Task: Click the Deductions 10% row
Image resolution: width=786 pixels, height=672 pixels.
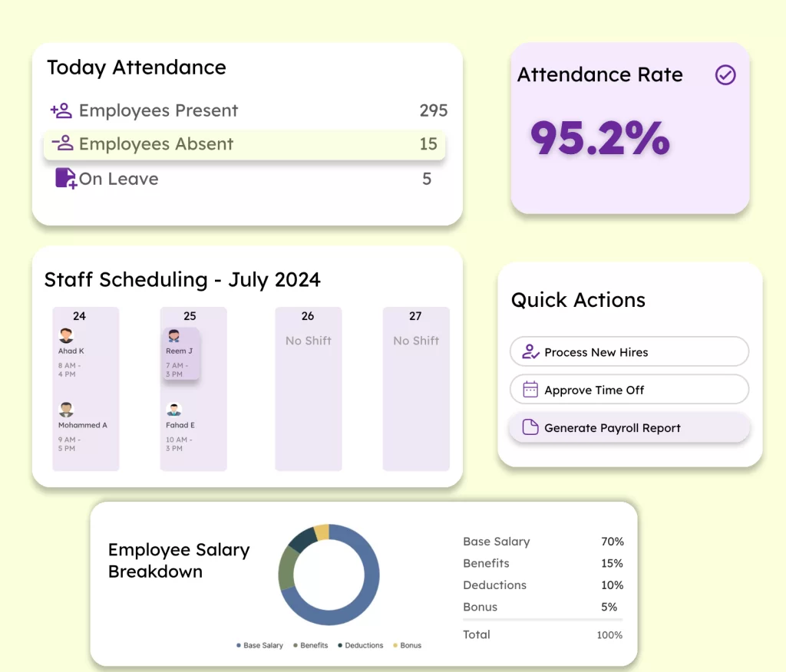Action: pyautogui.click(x=543, y=585)
